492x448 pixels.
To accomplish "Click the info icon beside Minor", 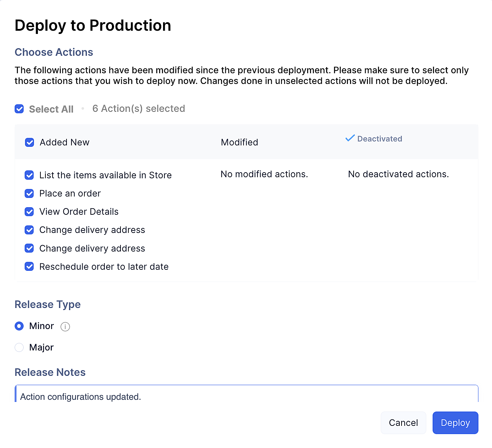I will coord(65,327).
